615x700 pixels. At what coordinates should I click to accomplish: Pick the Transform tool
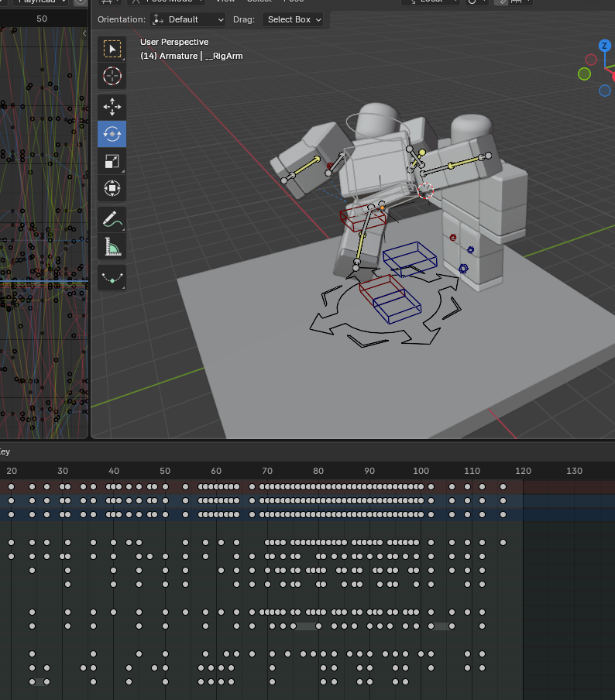click(112, 188)
